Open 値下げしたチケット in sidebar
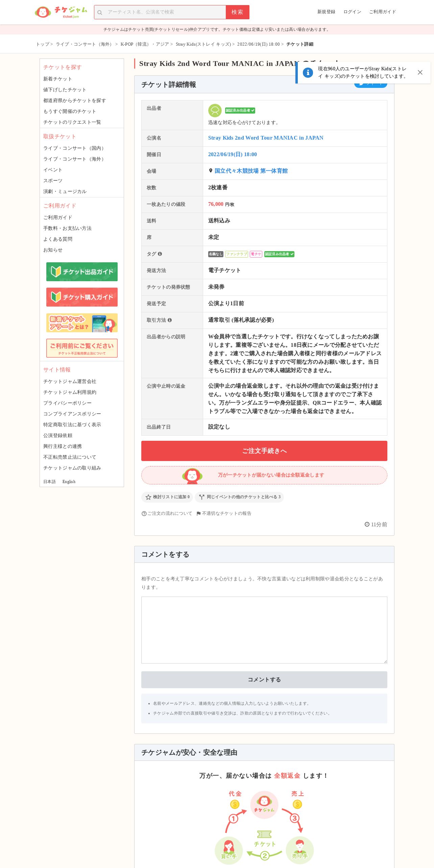Viewport: 434px width, 868px height. 65,90
